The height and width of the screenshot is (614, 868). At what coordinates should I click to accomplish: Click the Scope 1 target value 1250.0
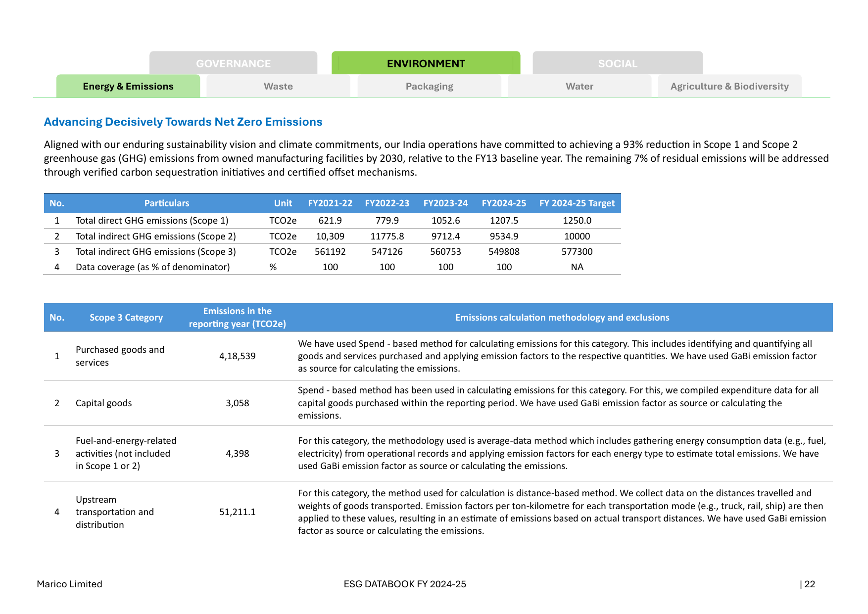click(x=577, y=221)
